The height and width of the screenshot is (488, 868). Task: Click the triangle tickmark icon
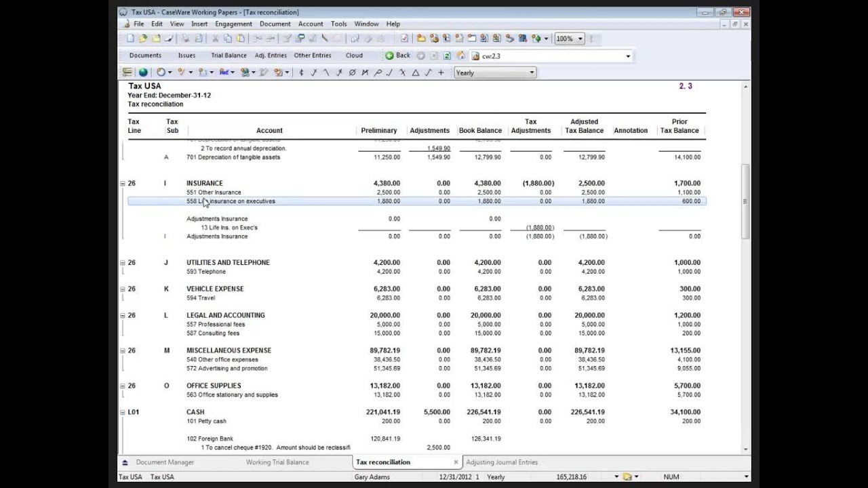tap(416, 73)
